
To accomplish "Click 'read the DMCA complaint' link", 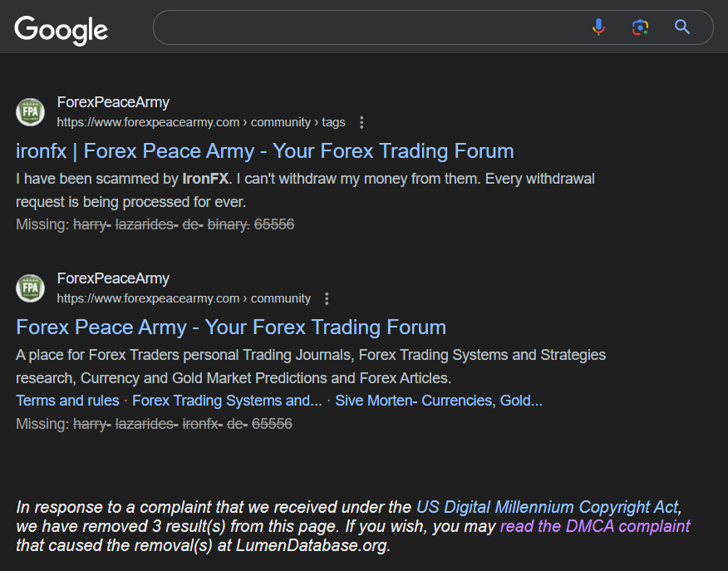I will [x=595, y=526].
